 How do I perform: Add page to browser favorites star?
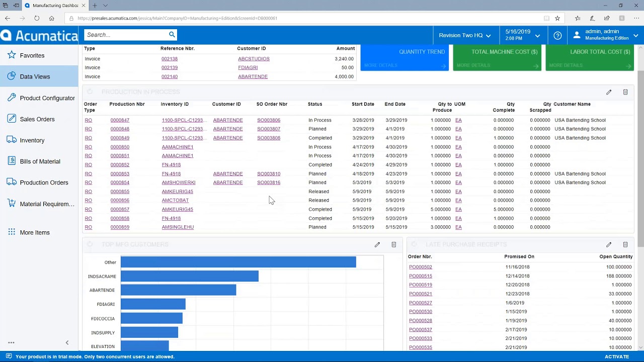click(557, 18)
